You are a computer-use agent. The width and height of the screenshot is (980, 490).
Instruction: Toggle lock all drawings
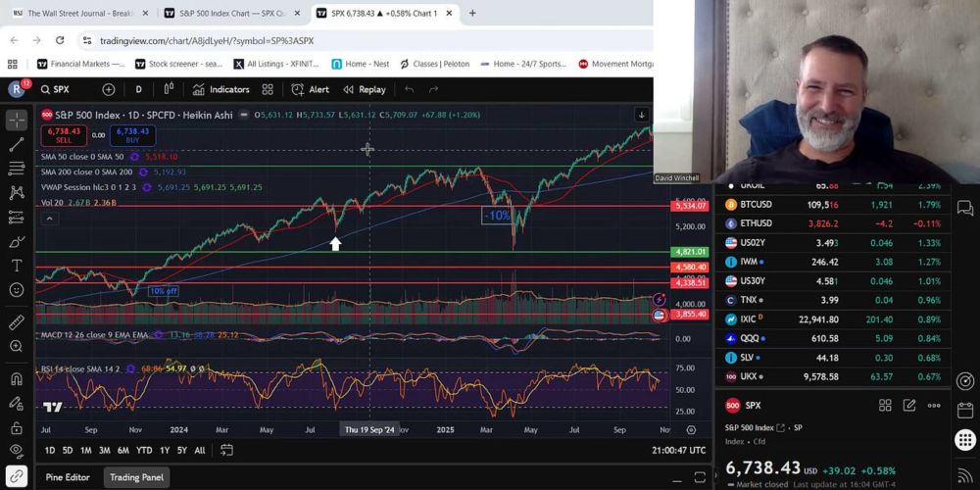click(x=17, y=428)
